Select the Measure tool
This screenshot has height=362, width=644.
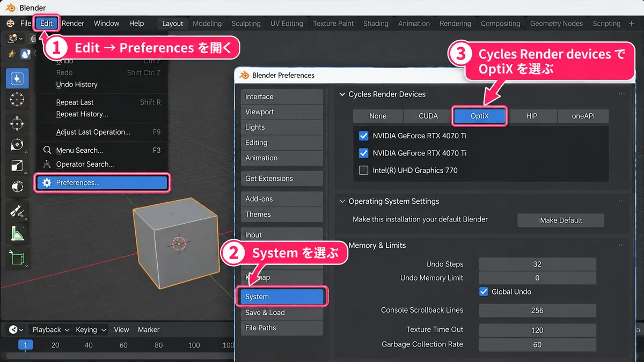(x=17, y=233)
